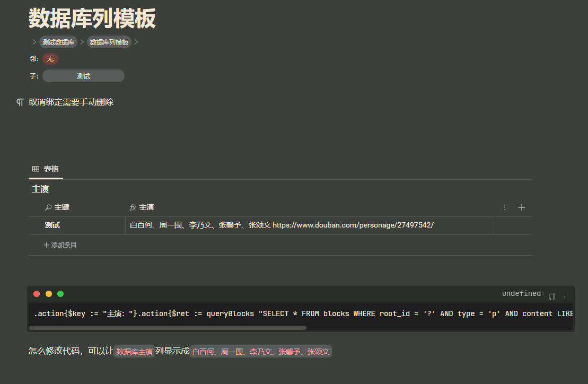
Task: Open the undefined language dropdown
Action: (x=522, y=293)
